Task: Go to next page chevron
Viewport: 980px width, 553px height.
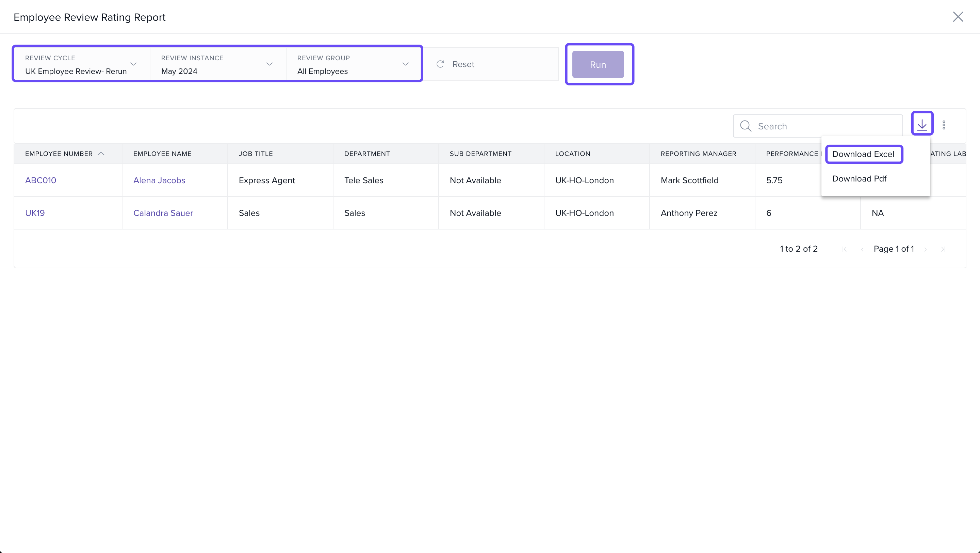Action: [925, 249]
